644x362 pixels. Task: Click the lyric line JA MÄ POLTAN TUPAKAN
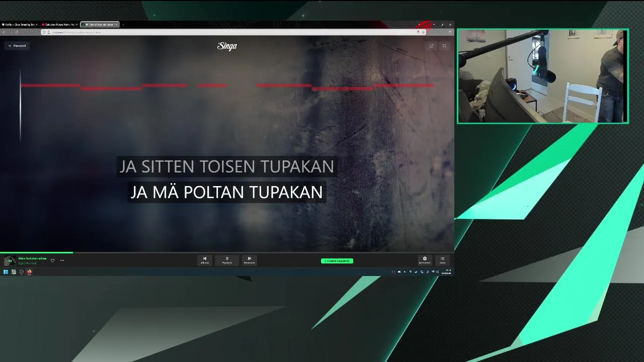pos(226,192)
